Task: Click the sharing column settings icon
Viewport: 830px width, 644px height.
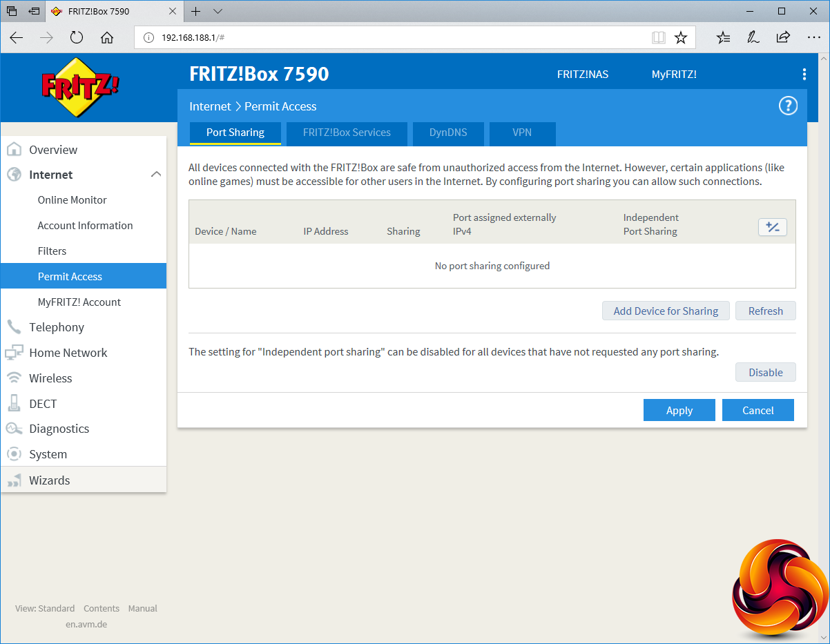Action: pos(773,227)
